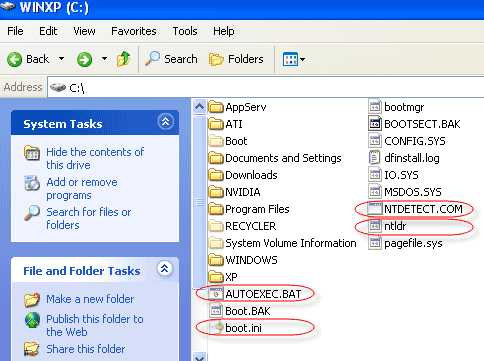Click Hide the contents of this drive

pyautogui.click(x=95, y=158)
